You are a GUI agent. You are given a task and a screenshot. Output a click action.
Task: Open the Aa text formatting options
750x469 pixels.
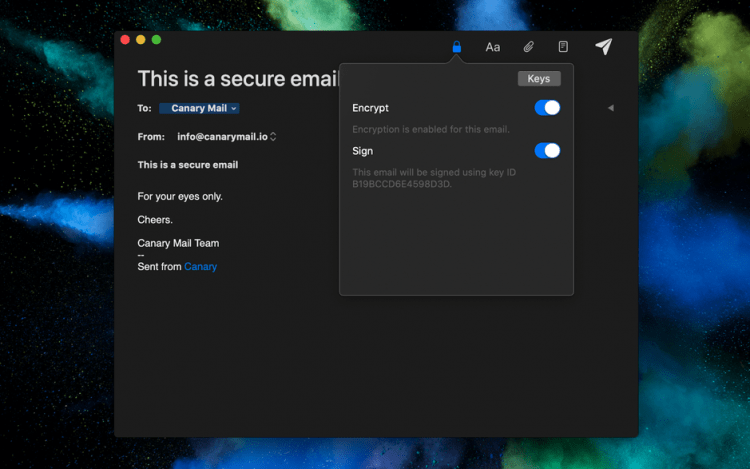coord(493,47)
